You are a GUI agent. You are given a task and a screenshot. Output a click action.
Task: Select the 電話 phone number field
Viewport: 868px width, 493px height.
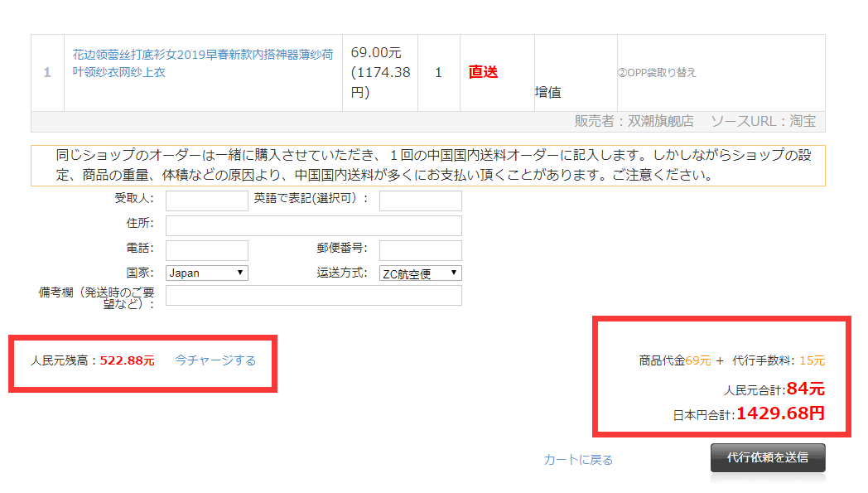click(x=206, y=250)
